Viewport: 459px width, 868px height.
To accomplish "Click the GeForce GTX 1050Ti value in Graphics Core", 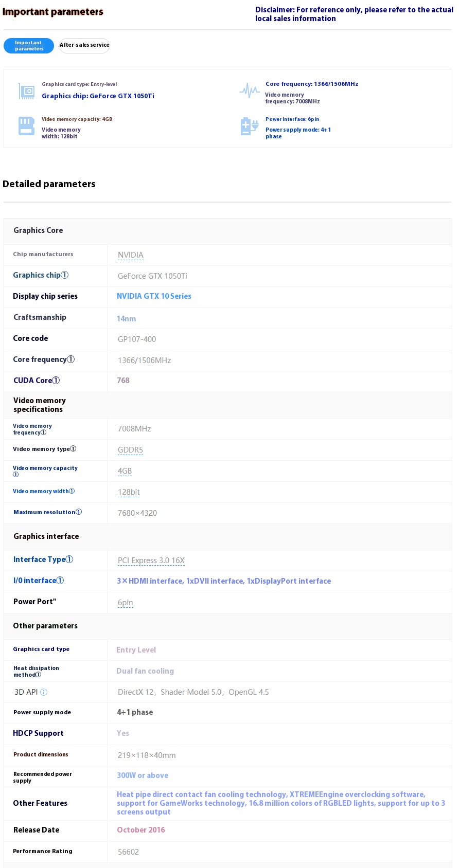I will point(152,276).
